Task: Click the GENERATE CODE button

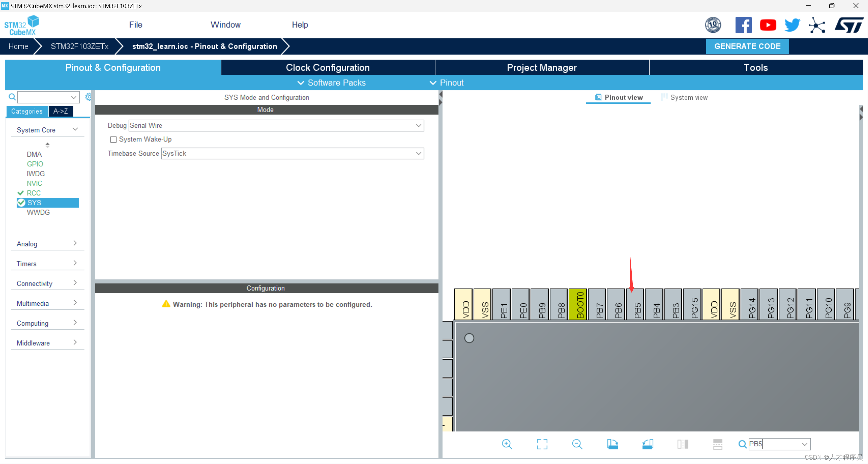Action: (747, 46)
